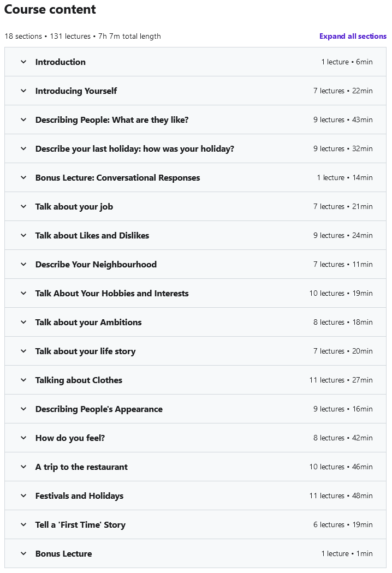392x573 pixels.
Task: Select 'Talk about your life story' title
Action: point(85,351)
